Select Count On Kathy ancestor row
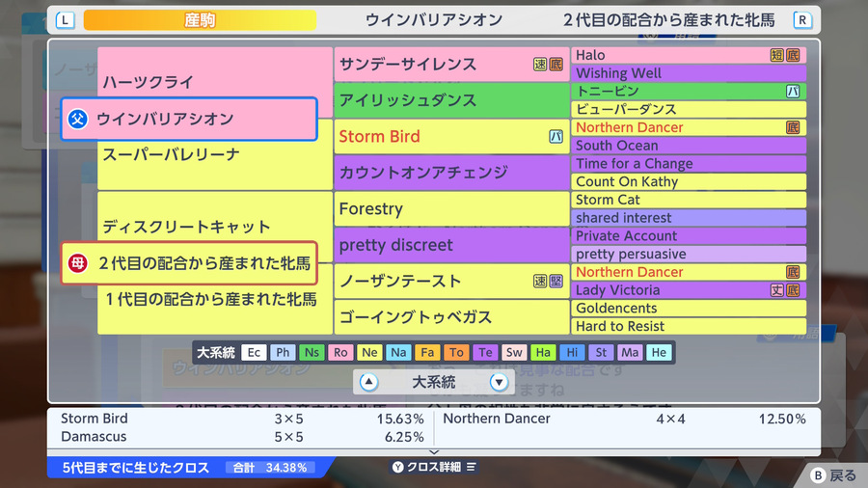The width and height of the screenshot is (868, 488). tap(689, 181)
